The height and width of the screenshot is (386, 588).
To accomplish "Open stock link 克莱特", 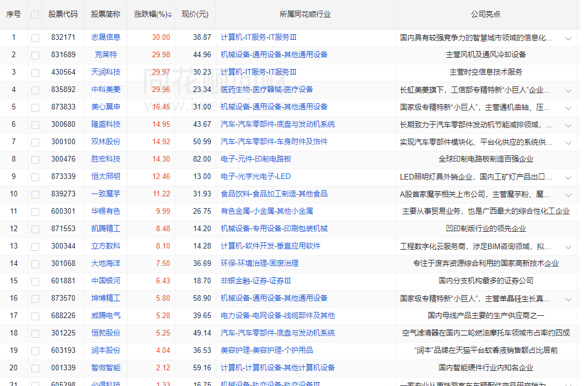I will click(106, 54).
